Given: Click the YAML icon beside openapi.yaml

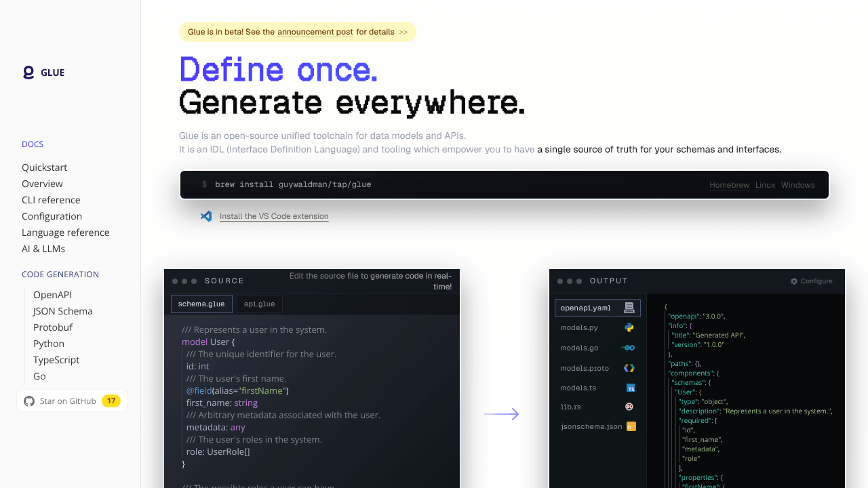Looking at the screenshot, I should coord(629,308).
